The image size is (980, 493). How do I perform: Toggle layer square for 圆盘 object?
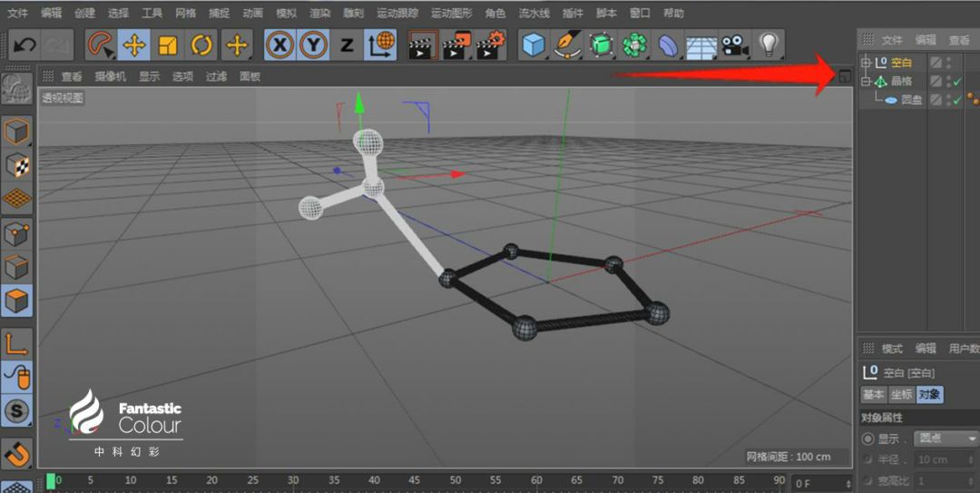pos(936,100)
